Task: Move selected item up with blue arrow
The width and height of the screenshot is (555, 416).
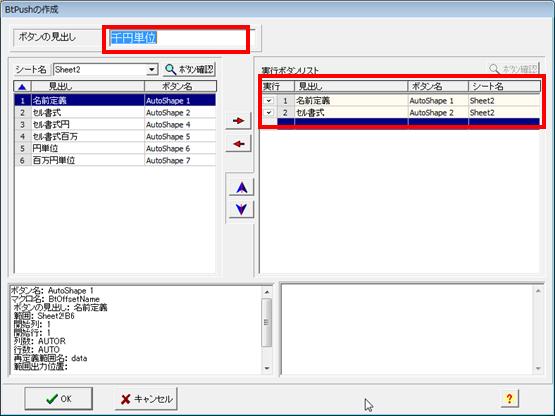Action: click(241, 188)
